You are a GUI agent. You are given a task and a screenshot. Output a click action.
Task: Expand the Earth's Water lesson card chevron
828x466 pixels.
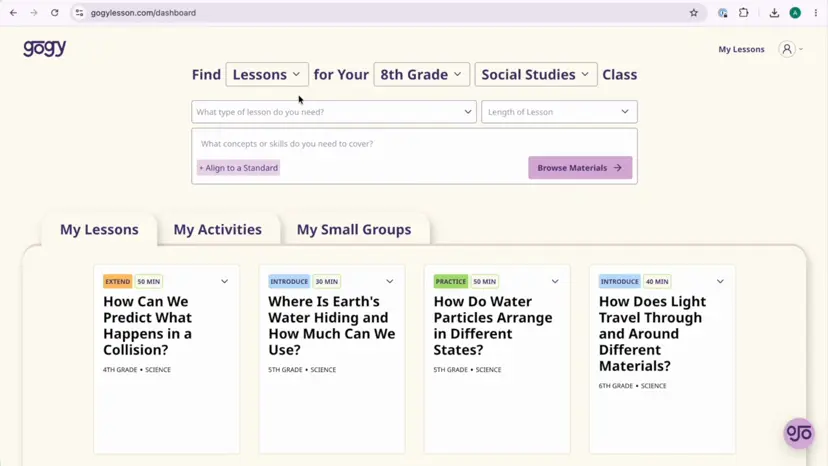390,282
